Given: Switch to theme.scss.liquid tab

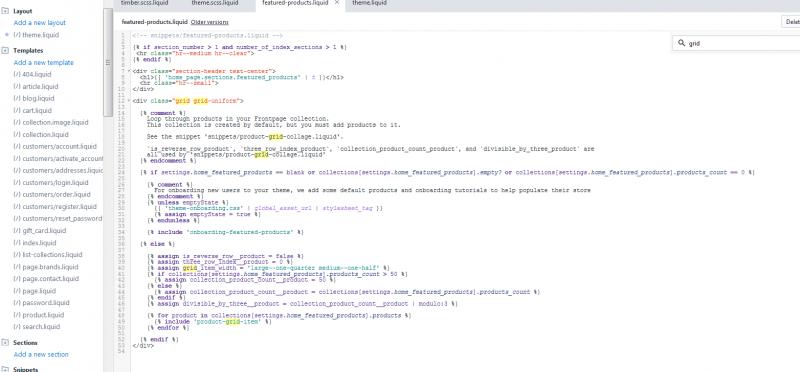Looking at the screenshot, I should 215,3.
